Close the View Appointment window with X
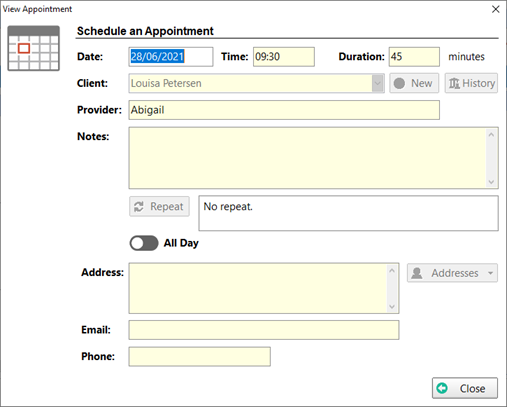 [496, 9]
